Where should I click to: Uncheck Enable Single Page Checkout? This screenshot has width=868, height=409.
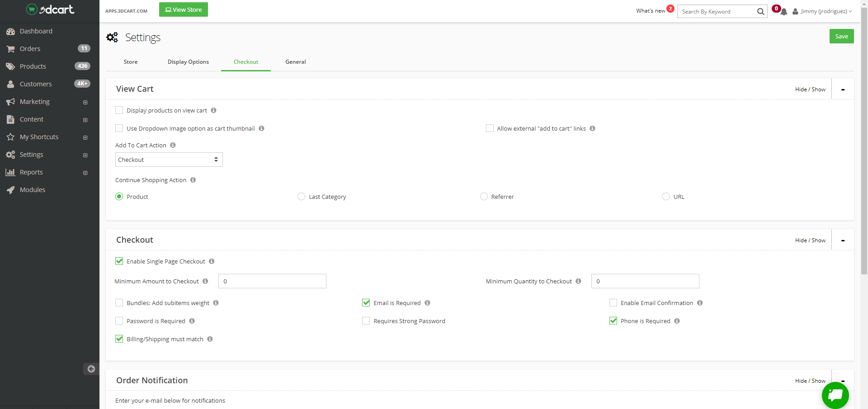tap(119, 261)
